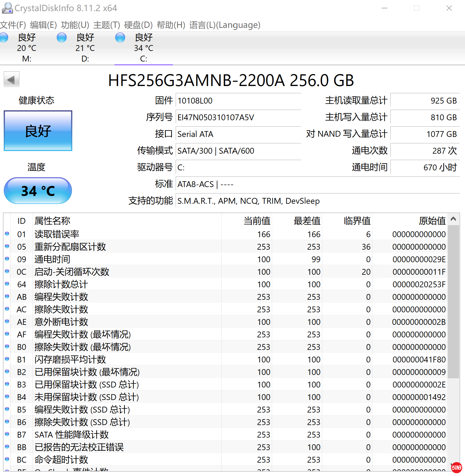Click the CrystalDiskInfo app icon in title bar

point(7,8)
